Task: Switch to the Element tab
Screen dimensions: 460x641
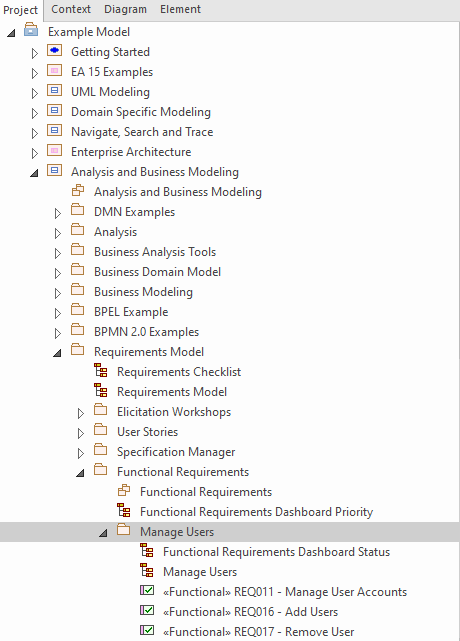Action: click(x=180, y=9)
